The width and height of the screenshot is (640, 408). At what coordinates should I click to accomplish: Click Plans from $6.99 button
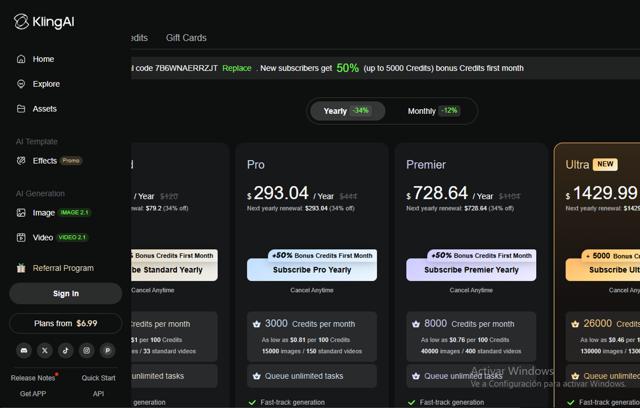coord(66,324)
